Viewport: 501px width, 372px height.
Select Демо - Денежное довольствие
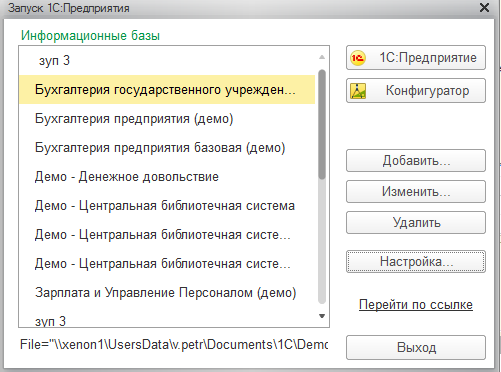click(x=167, y=177)
